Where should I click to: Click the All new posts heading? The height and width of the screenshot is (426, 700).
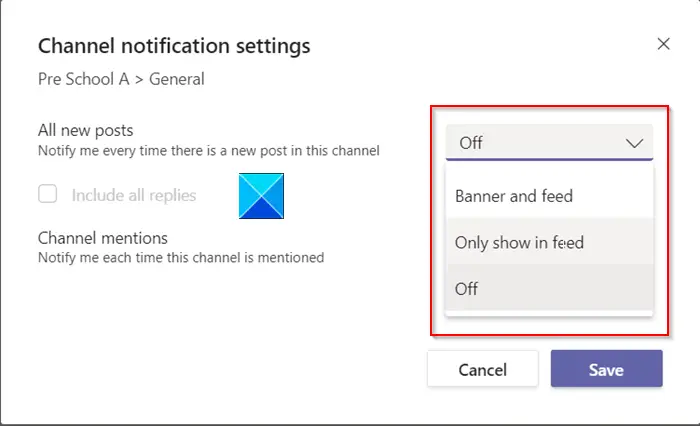(86, 131)
